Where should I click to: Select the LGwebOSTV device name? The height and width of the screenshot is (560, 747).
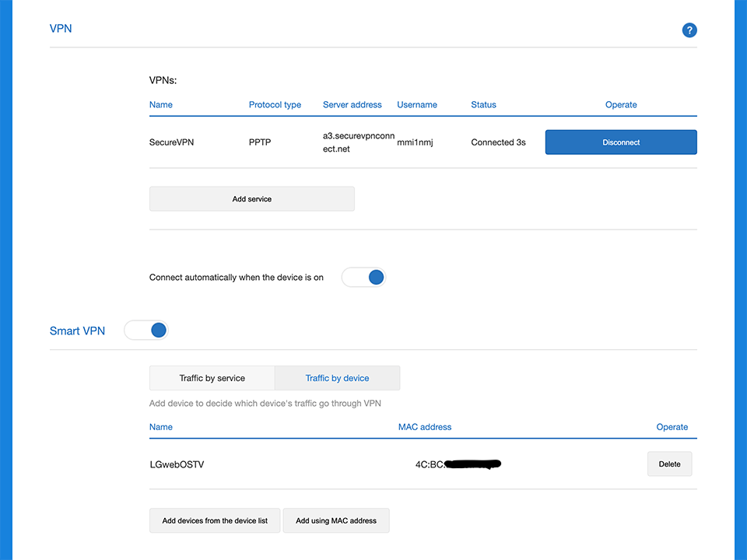coord(177,465)
